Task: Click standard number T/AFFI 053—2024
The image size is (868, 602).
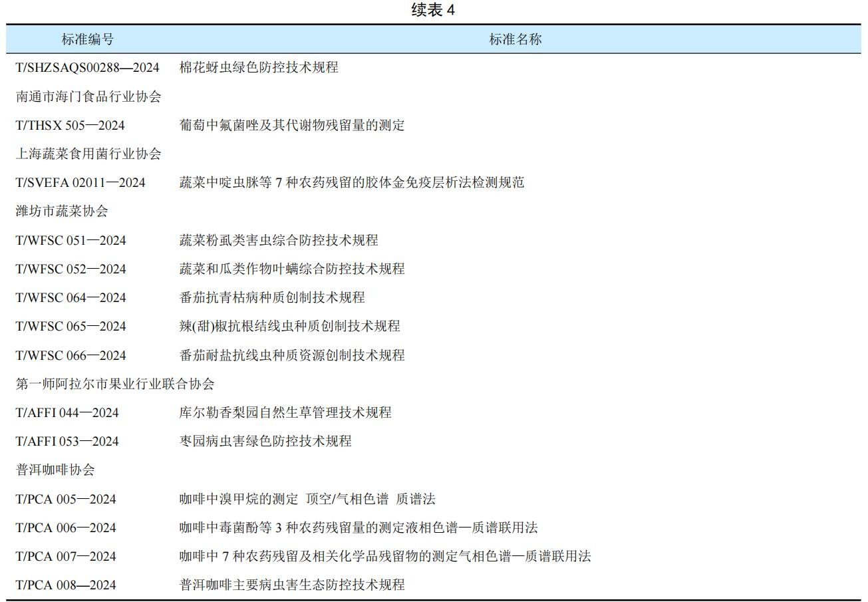Action: 68,442
